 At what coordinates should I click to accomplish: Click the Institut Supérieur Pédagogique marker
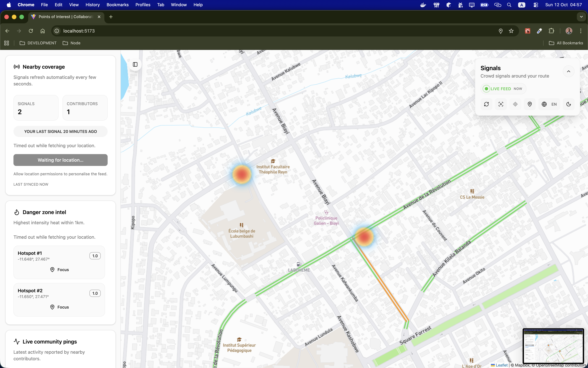click(x=239, y=340)
